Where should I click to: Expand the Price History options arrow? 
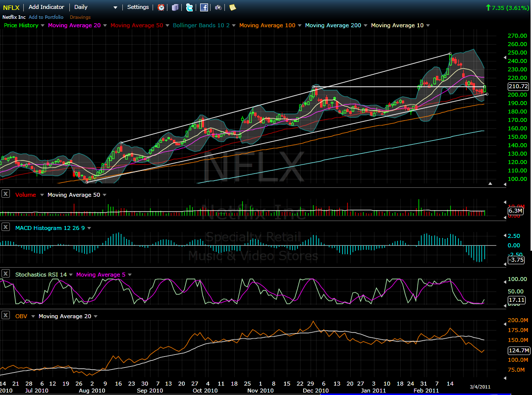click(x=43, y=25)
